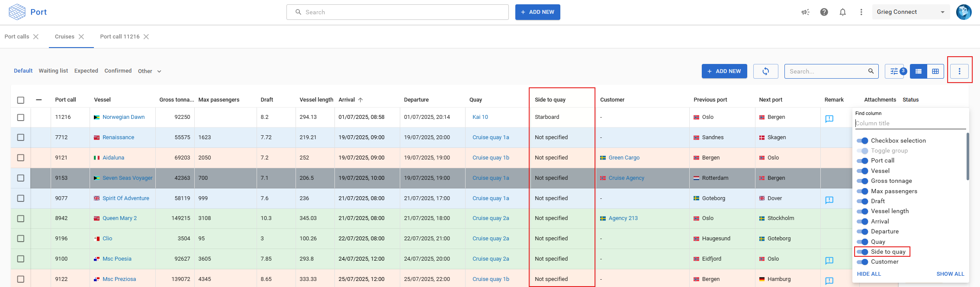Viewport: 980px width, 287px height.
Task: Check the row for port call 9153
Action: 21,178
